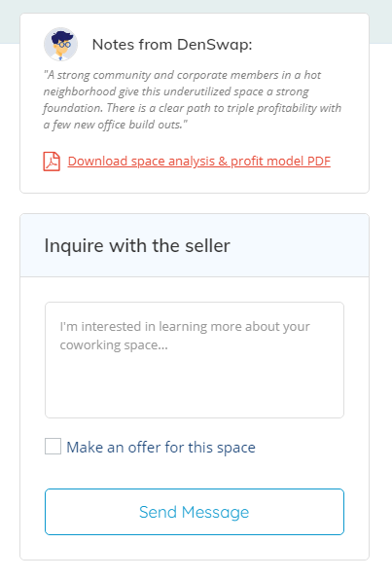The image size is (392, 579).
Task: Click the 'Make an offer for this space' label
Action: [x=160, y=448]
